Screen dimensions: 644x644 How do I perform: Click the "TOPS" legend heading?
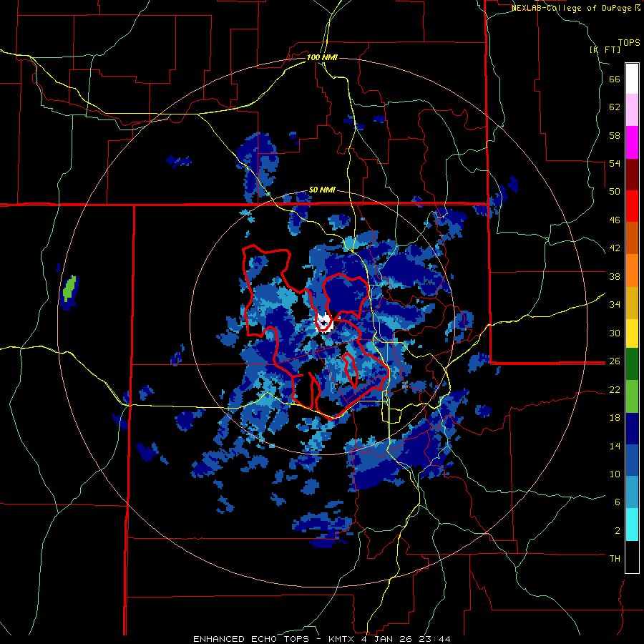coord(629,42)
